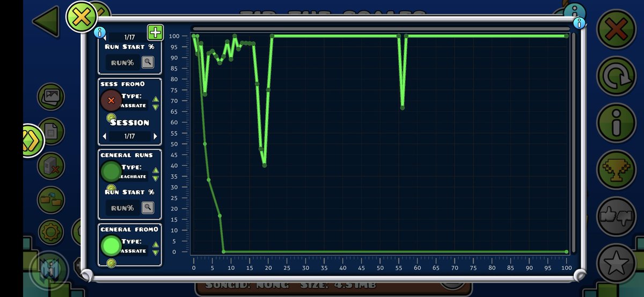
Task: Open the orange gear settings icon
Action: click(52, 233)
